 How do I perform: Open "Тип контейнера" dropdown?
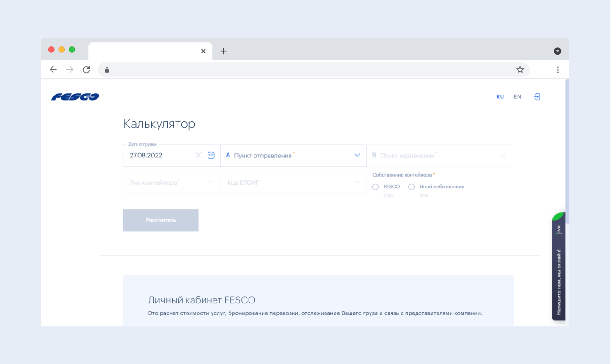click(x=172, y=182)
